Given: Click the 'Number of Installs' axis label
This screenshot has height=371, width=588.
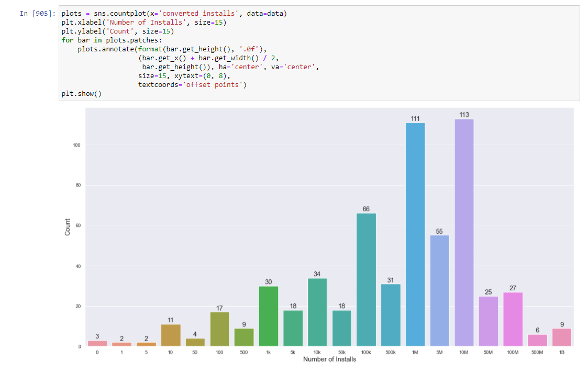Looking at the screenshot, I should click(329, 359).
